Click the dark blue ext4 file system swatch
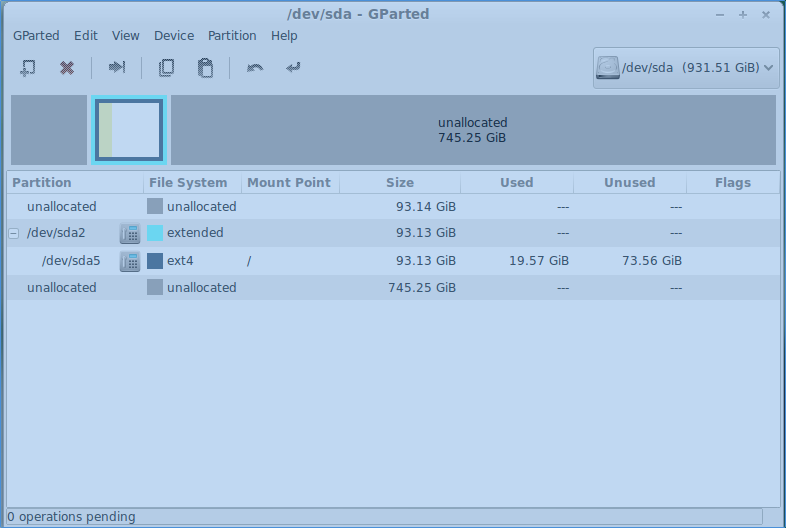The width and height of the screenshot is (786, 528). point(155,261)
